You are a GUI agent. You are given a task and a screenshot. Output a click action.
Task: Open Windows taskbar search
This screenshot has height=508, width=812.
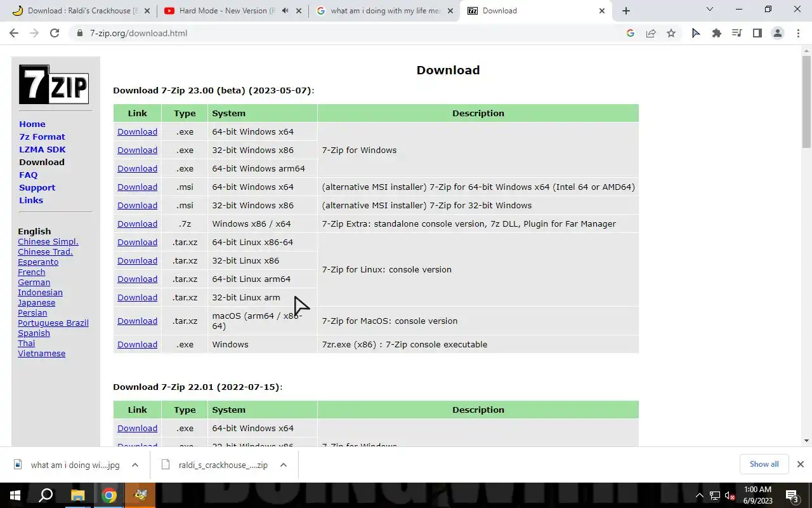[46, 495]
